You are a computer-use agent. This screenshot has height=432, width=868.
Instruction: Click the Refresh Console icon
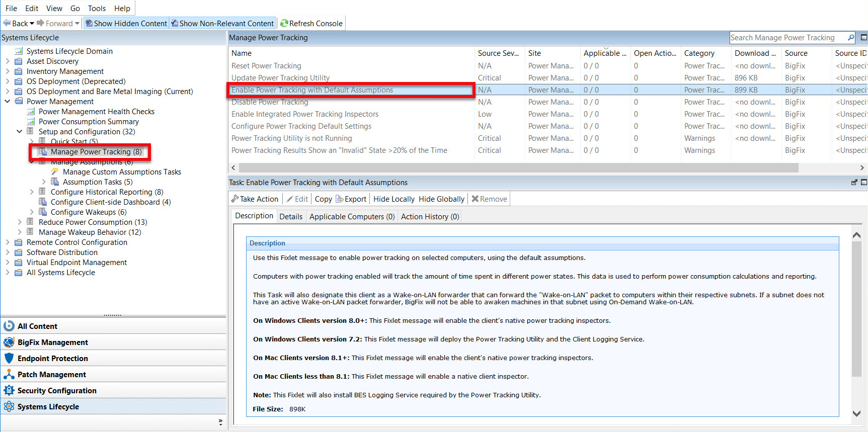pyautogui.click(x=284, y=23)
